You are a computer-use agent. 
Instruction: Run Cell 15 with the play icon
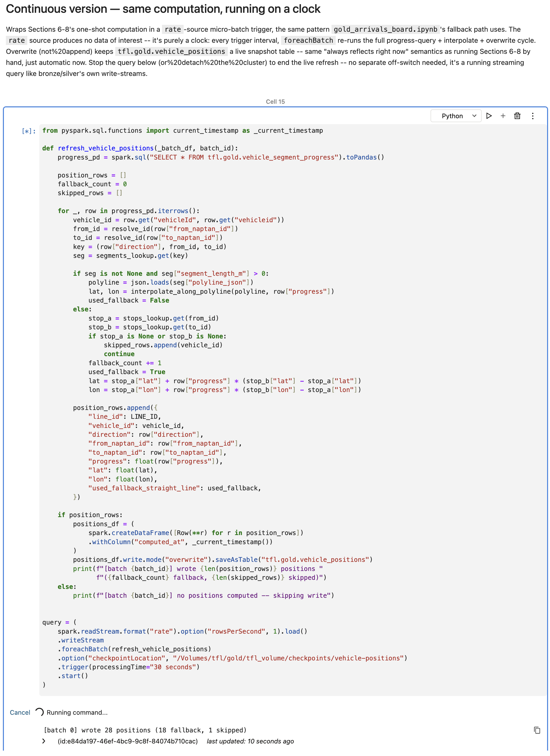[489, 116]
